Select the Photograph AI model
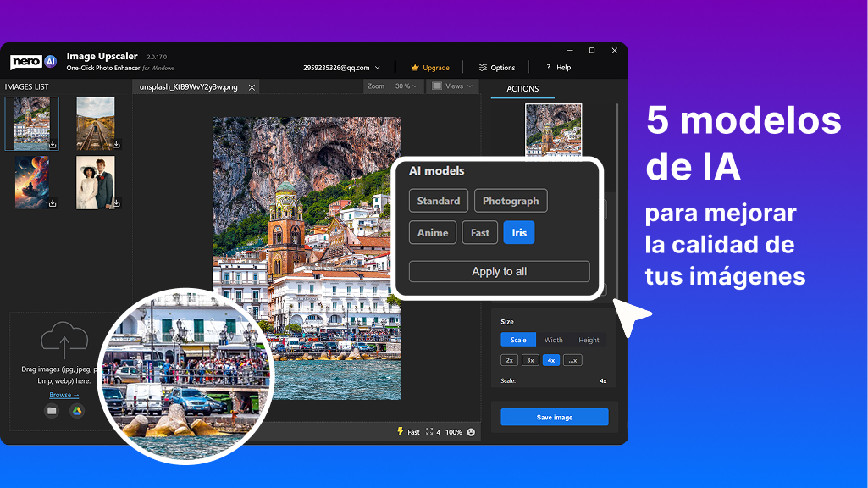The image size is (868, 488). (x=510, y=200)
